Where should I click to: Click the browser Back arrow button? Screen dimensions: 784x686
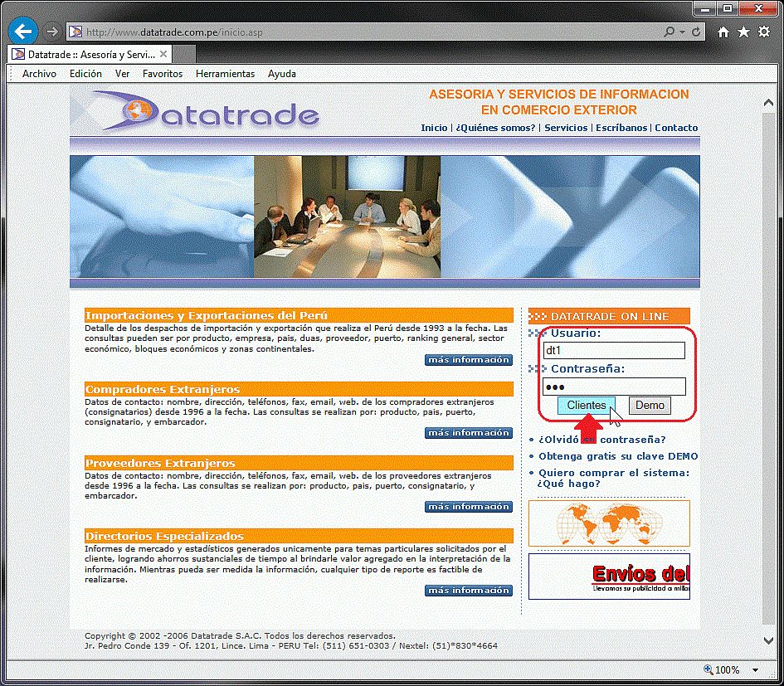pos(23,32)
